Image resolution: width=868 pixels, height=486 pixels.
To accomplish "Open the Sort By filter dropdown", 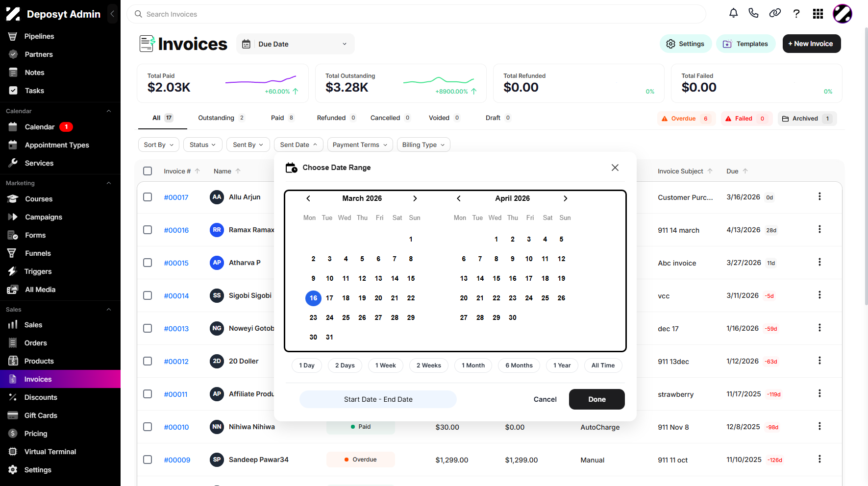I will 159,145.
